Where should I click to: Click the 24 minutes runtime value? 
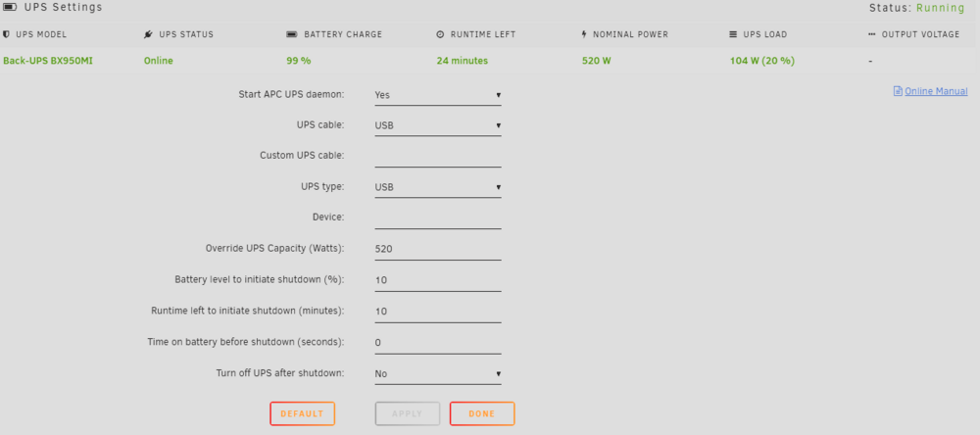click(462, 61)
